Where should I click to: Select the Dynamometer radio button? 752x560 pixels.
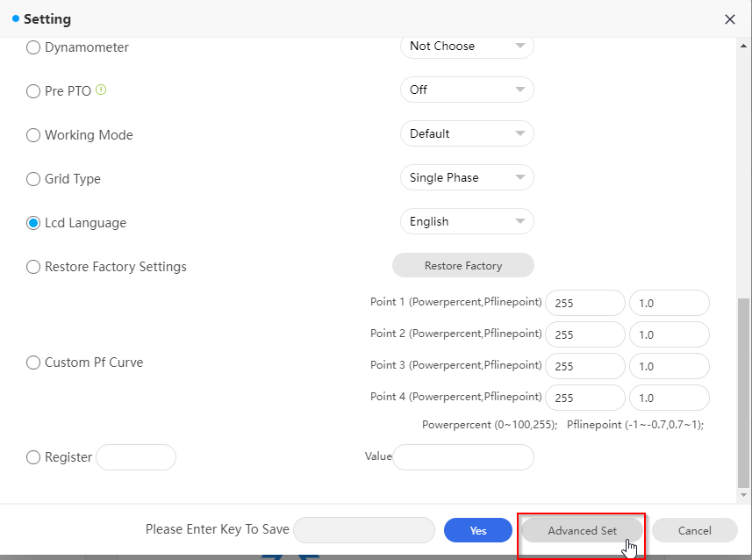[x=33, y=47]
